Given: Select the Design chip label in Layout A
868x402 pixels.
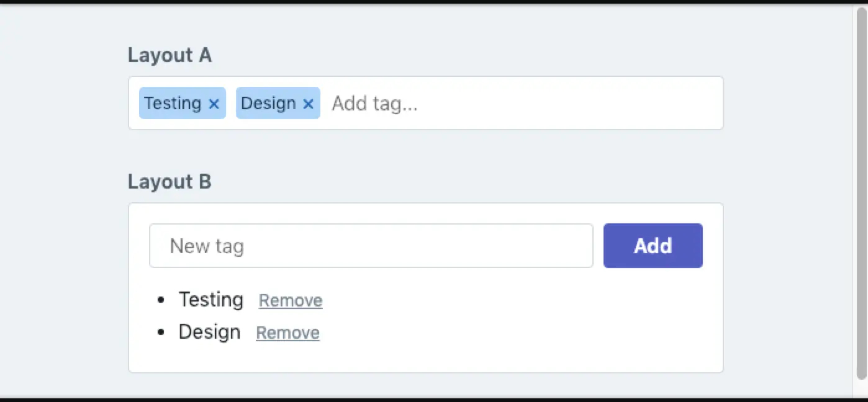Looking at the screenshot, I should [x=268, y=103].
